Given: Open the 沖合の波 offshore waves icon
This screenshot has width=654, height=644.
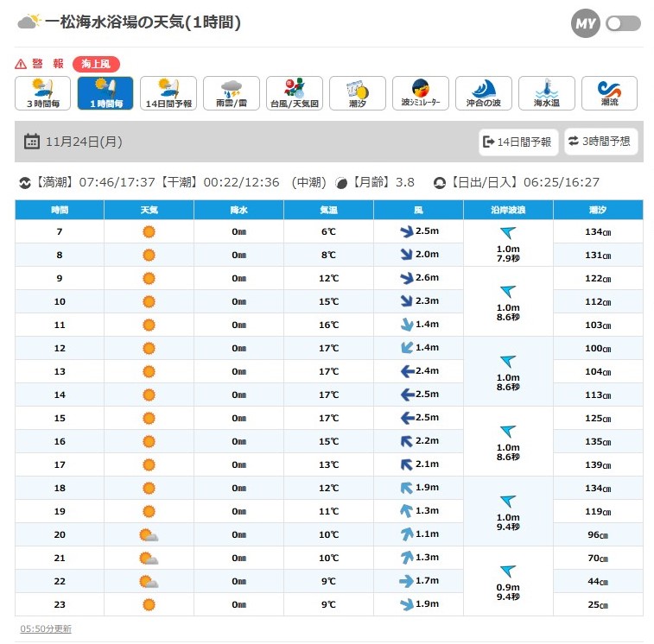Looking at the screenshot, I should 484,93.
